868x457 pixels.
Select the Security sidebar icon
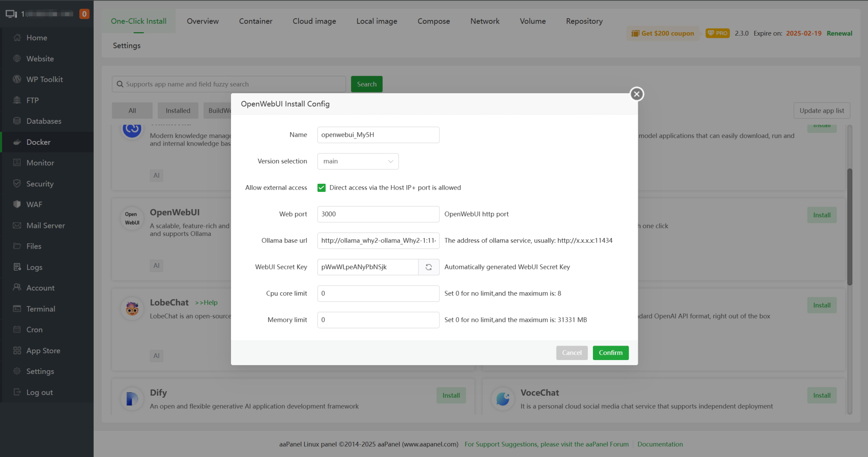tap(17, 183)
